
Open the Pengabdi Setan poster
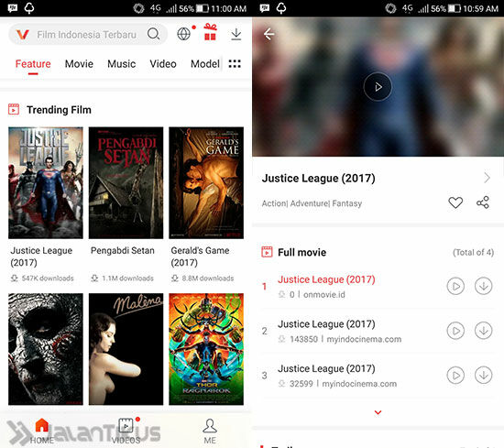126,182
